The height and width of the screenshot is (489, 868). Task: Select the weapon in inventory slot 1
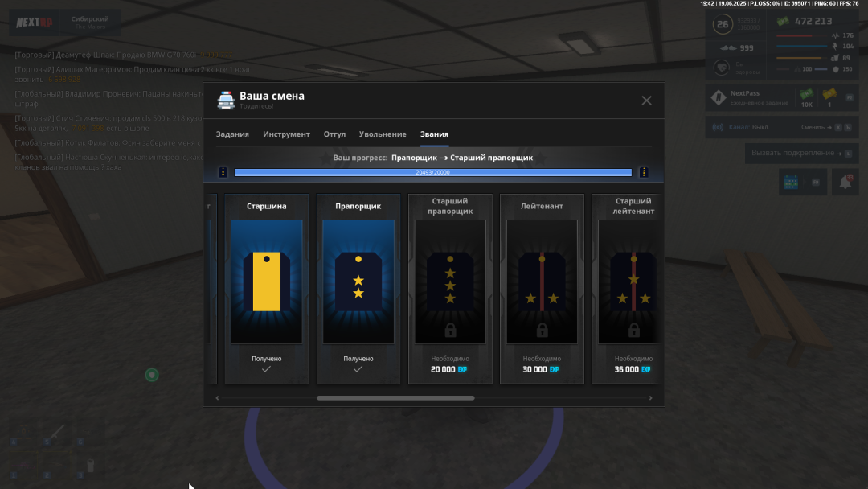(x=23, y=466)
